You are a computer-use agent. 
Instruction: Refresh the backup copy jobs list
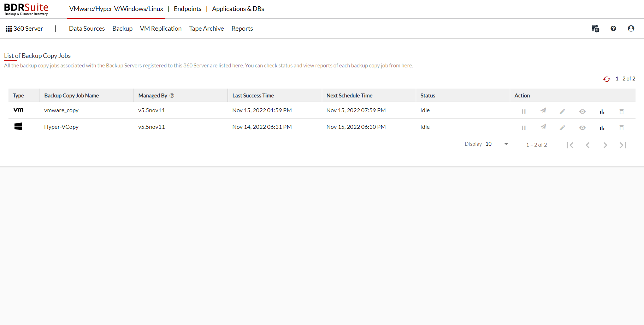click(x=607, y=79)
